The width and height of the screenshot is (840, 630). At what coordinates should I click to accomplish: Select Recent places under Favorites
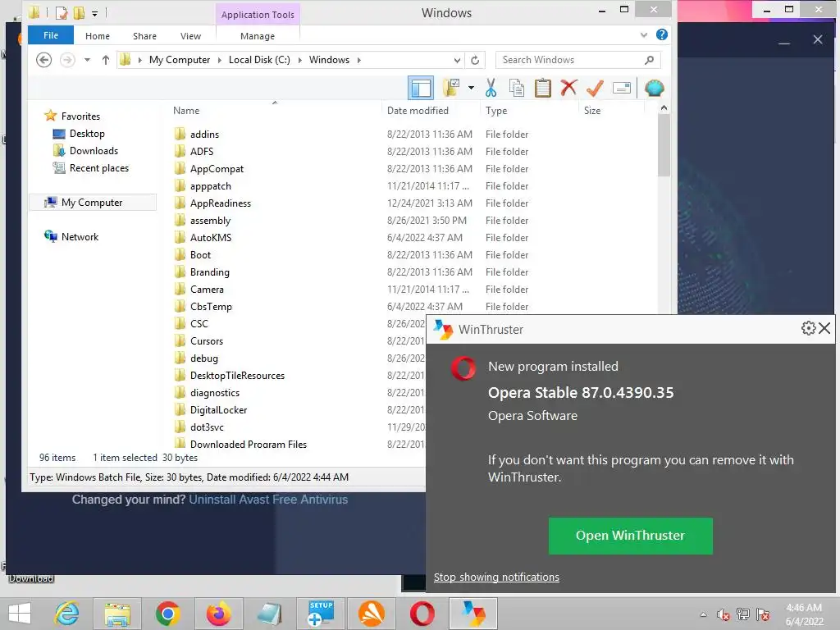99,167
